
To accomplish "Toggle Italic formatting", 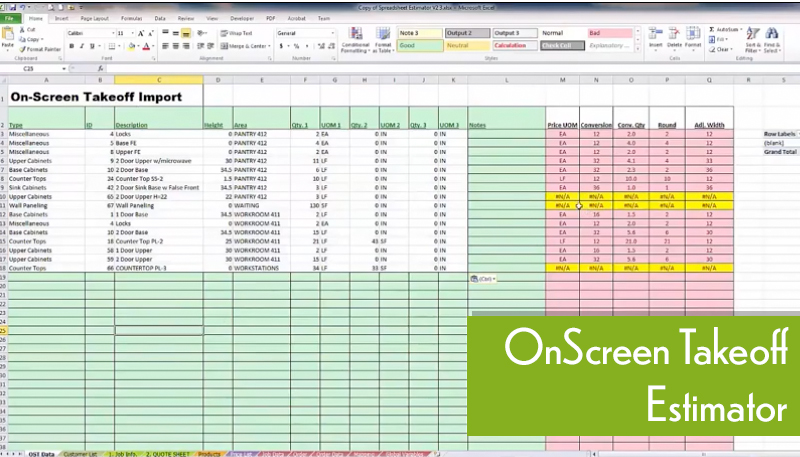I will point(82,46).
